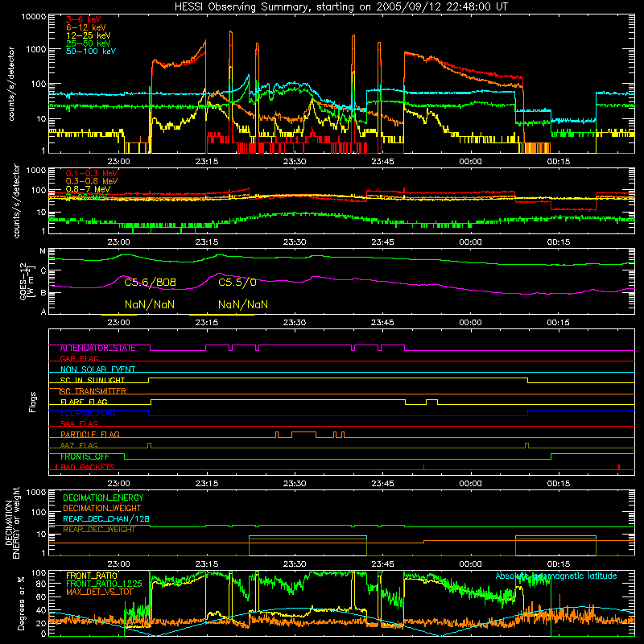The height and width of the screenshot is (644, 644).
Task: Click the REAR_DEC_WEIGHT legend label
Action: click(99, 530)
